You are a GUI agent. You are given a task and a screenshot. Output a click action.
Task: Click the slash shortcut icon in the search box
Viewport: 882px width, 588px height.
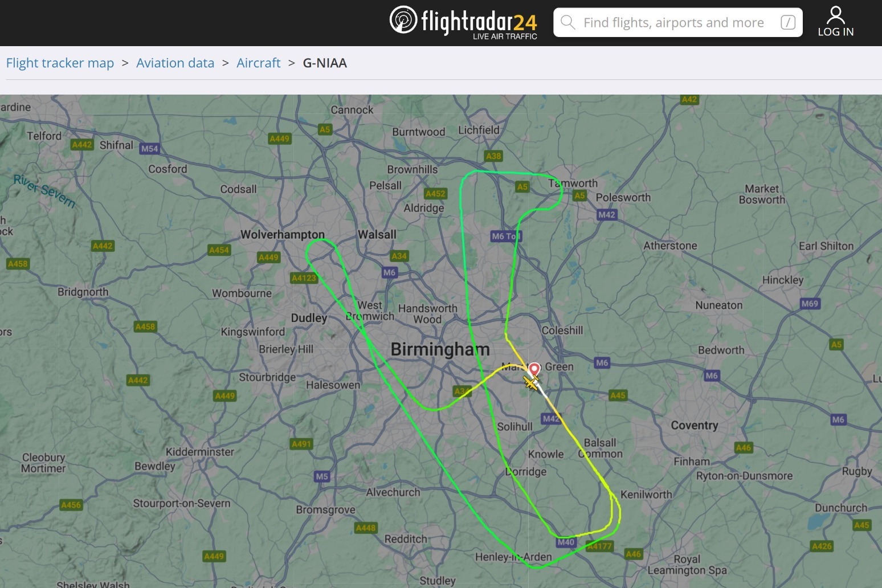click(788, 22)
